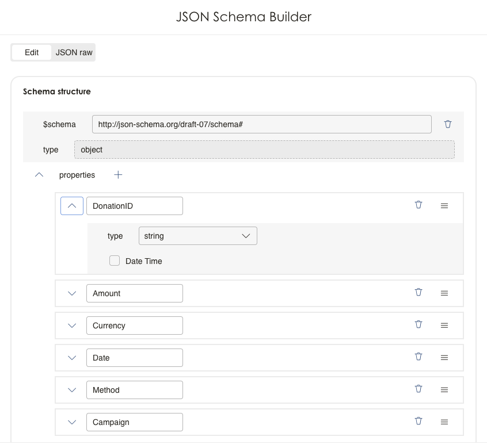Image resolution: width=487 pixels, height=448 pixels.
Task: Expand the Method property
Action: [x=72, y=390]
